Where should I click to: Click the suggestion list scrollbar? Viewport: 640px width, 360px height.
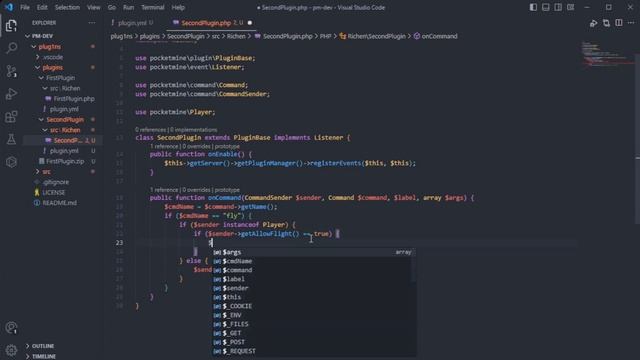(414, 265)
